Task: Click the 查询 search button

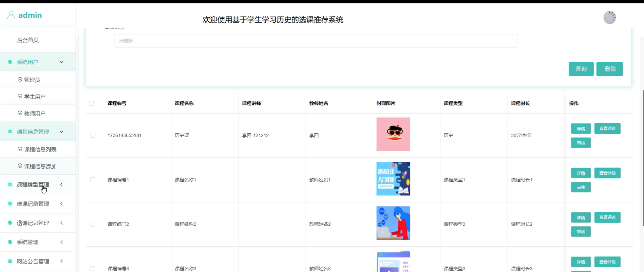Action: coord(581,69)
